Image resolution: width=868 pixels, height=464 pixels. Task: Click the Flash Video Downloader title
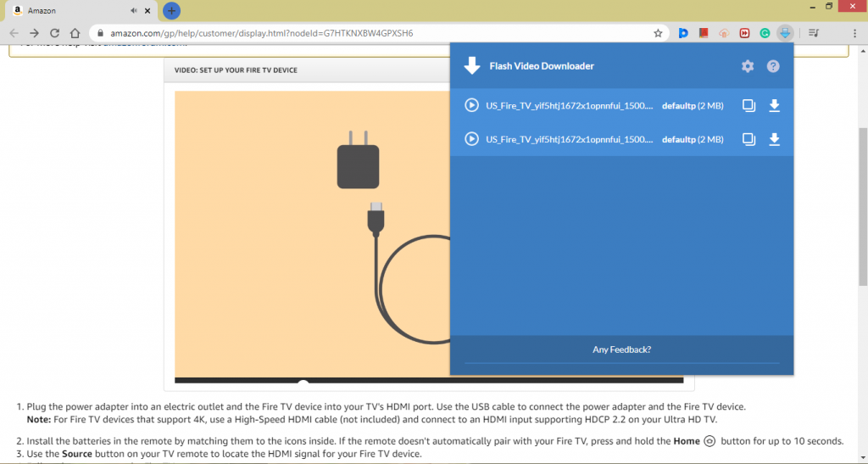pyautogui.click(x=542, y=66)
